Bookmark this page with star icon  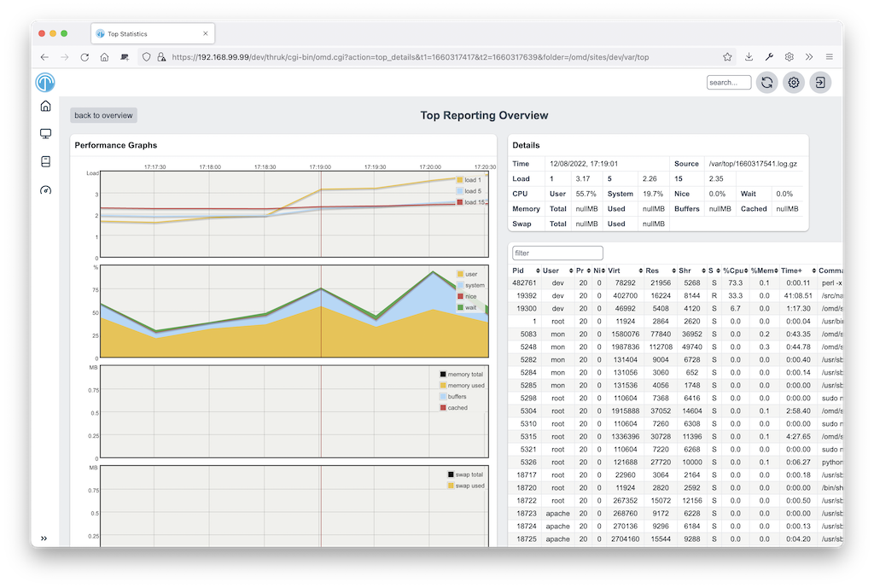pos(727,57)
